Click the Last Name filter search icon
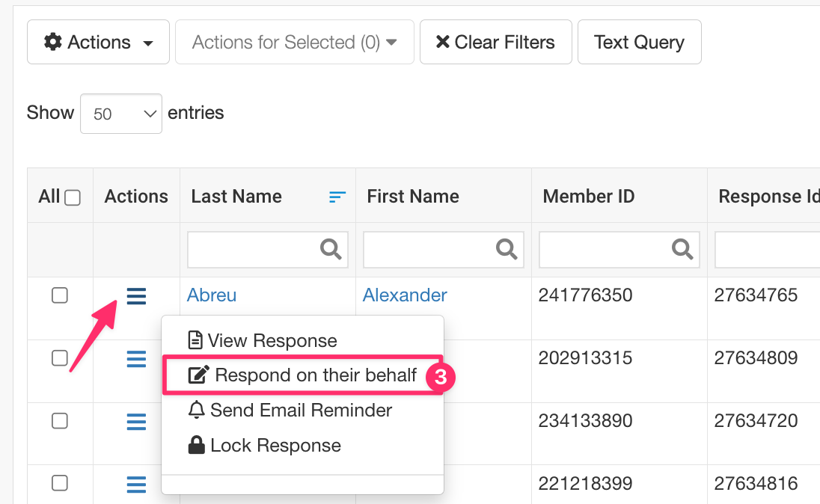 (x=331, y=250)
